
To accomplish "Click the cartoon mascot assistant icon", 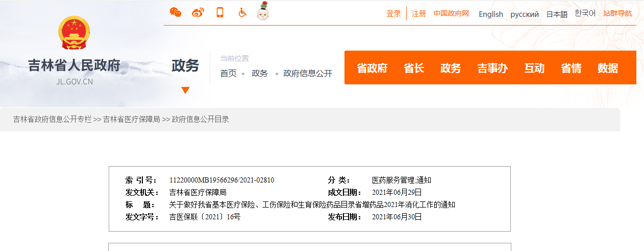I will pos(263,11).
